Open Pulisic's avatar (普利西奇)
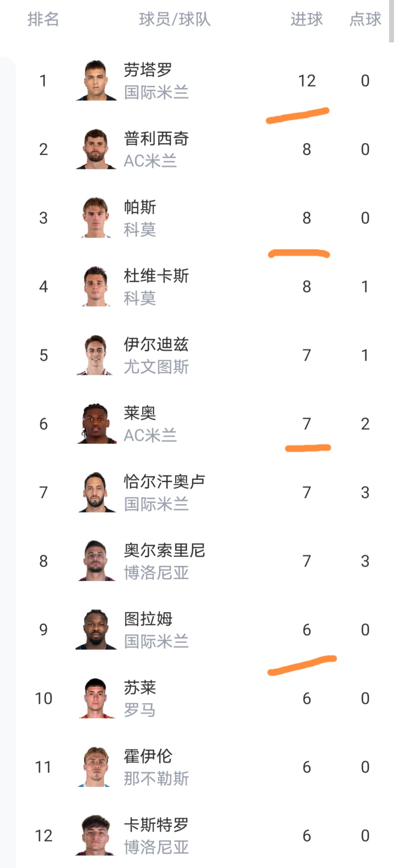The image size is (394, 868). (96, 149)
